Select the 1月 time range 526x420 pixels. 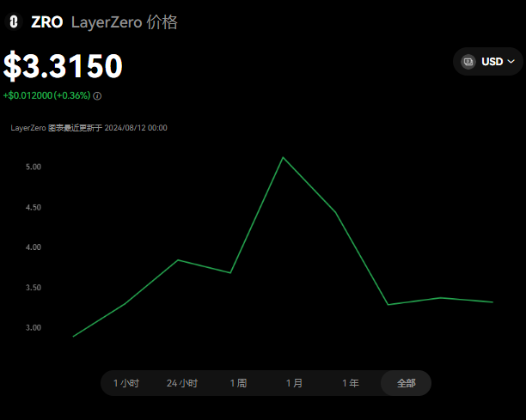coord(294,383)
